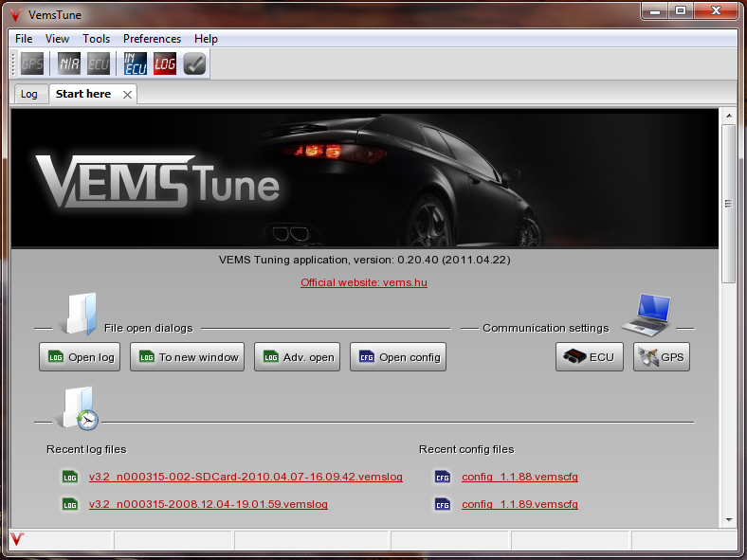Click the blue IN ECU toolbar icon
Screen dimensions: 747x560
click(136, 64)
